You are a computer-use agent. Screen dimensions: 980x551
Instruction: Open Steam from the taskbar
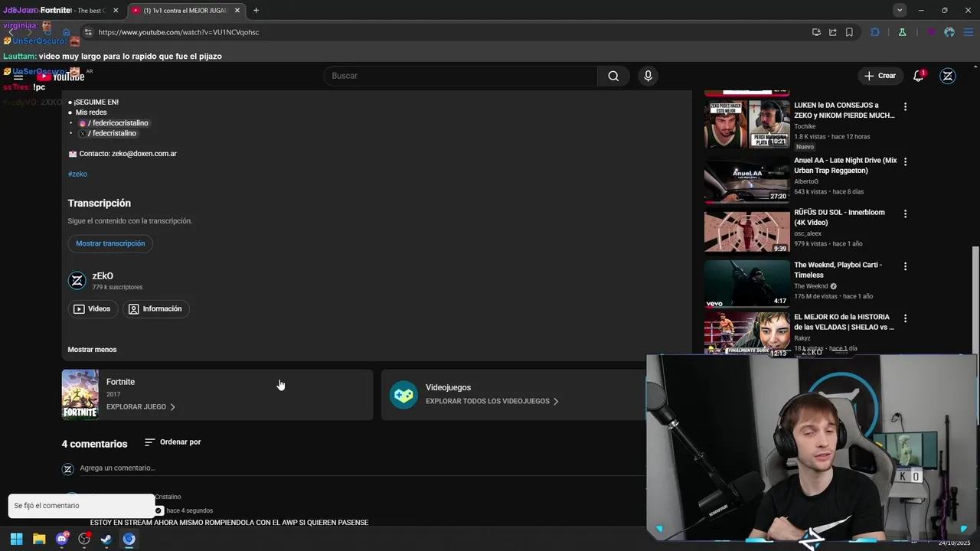pos(106,539)
